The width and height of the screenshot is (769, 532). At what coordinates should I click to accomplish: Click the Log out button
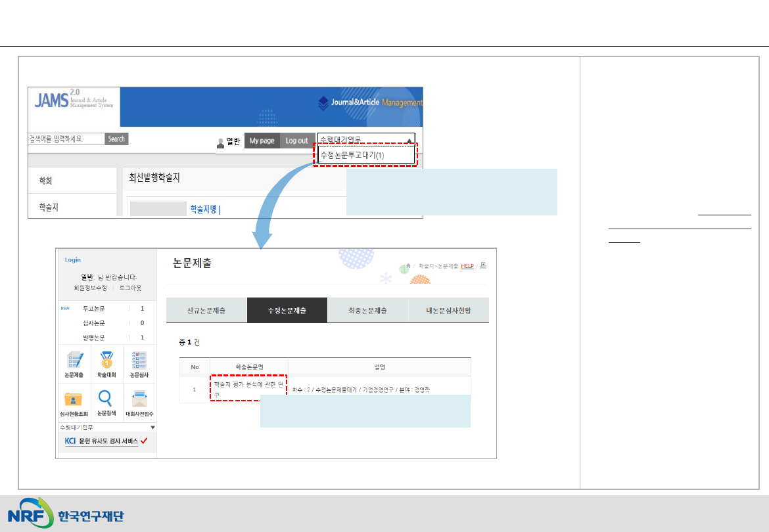(296, 141)
